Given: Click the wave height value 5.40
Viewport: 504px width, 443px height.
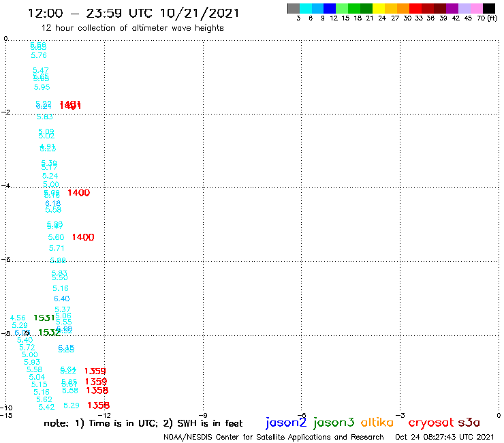Looking at the screenshot, I should coord(25,340).
